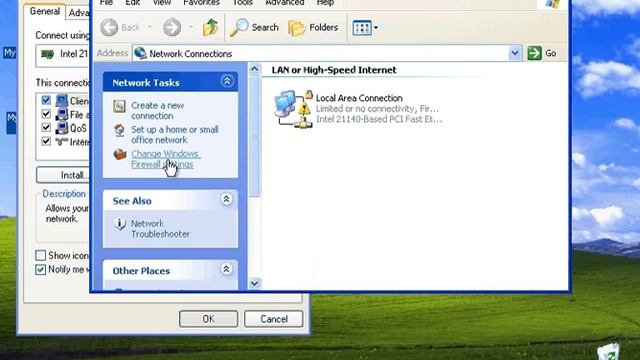The height and width of the screenshot is (360, 640).
Task: Open the Back history dropdown arrow
Action: [x=150, y=27]
